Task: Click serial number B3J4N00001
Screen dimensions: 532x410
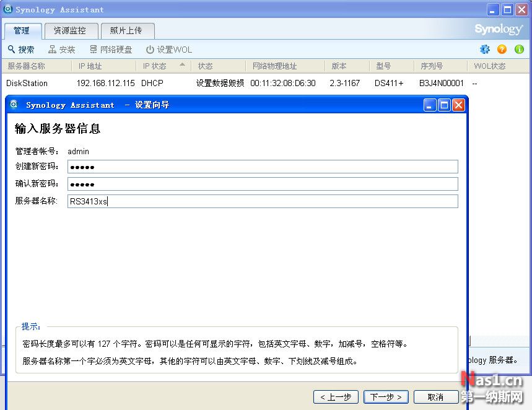Action: click(441, 83)
